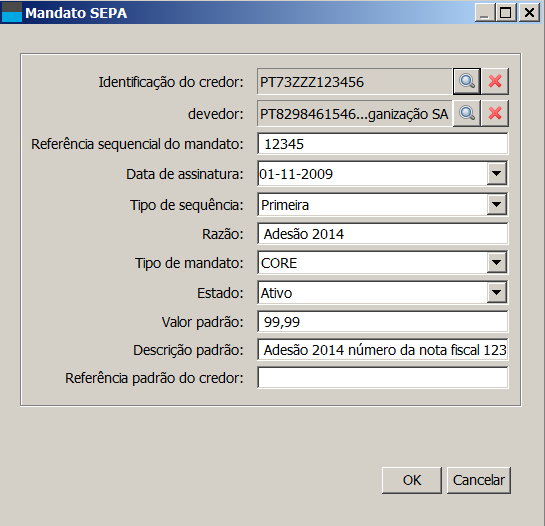
Task: Click the OK button
Action: point(412,480)
